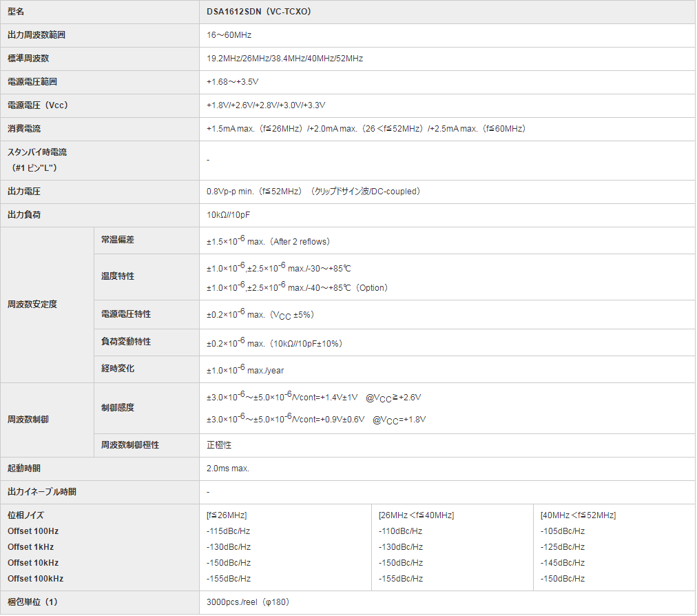
Task: Click the Offset 100Hz phase noise label
Action: point(33,531)
